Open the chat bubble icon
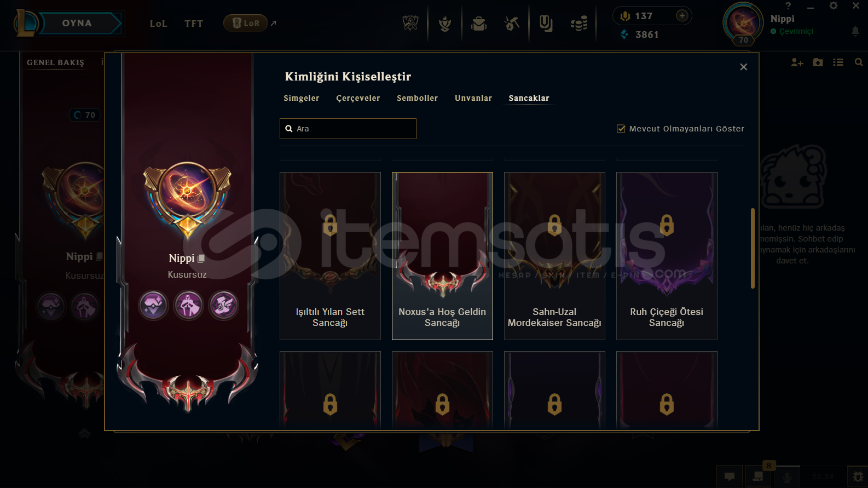This screenshot has width=868, height=488. coord(730,476)
